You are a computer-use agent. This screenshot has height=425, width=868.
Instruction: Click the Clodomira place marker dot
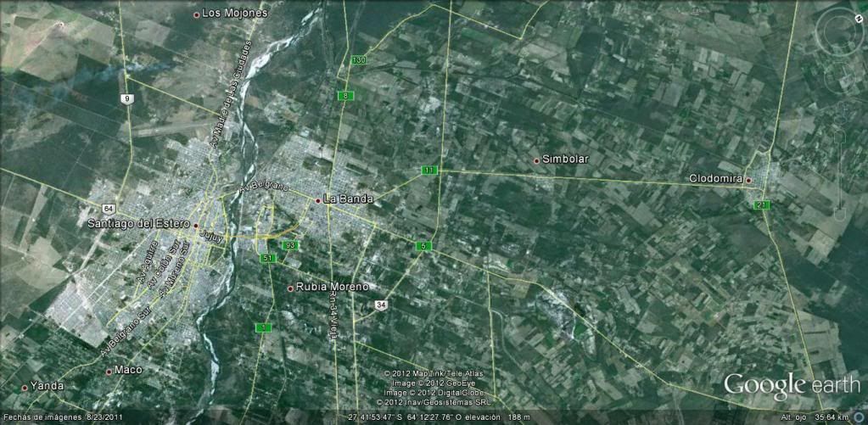pos(748,180)
